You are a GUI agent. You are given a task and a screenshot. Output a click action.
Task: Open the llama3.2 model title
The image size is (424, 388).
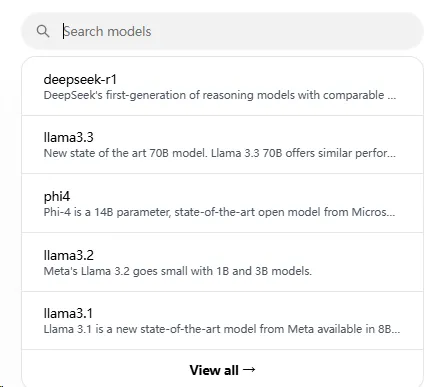pos(69,255)
